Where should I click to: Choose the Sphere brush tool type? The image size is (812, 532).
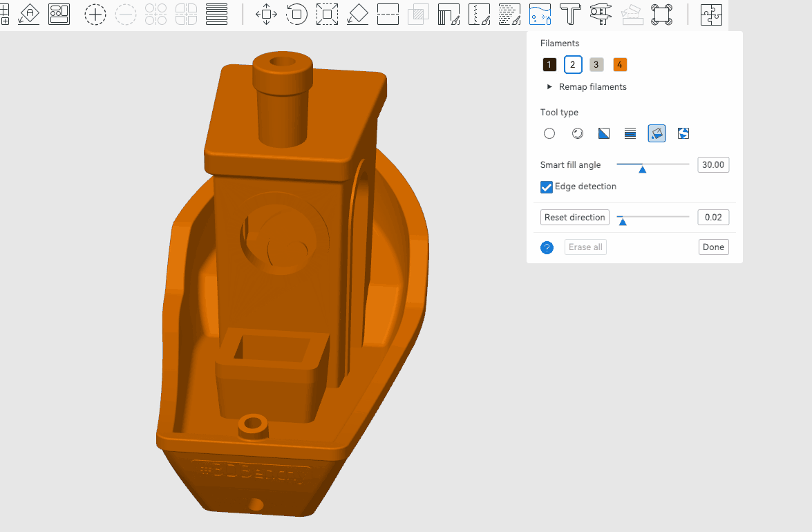coord(578,133)
